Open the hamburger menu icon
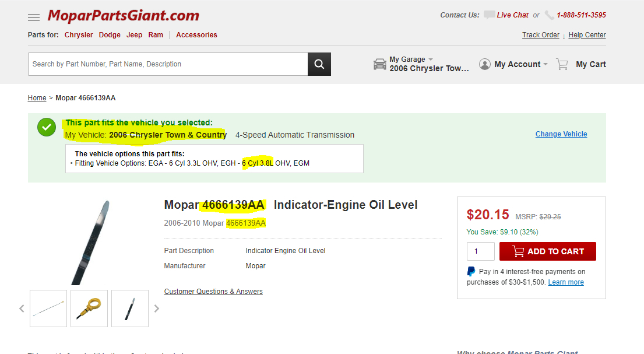Screen dimensions: 644x354 tap(34, 17)
